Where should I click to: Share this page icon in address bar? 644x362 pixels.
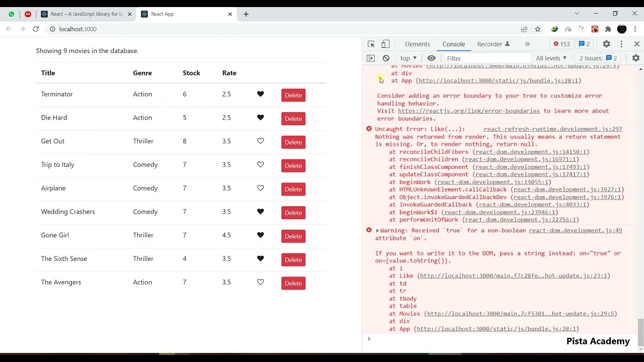pos(524,29)
